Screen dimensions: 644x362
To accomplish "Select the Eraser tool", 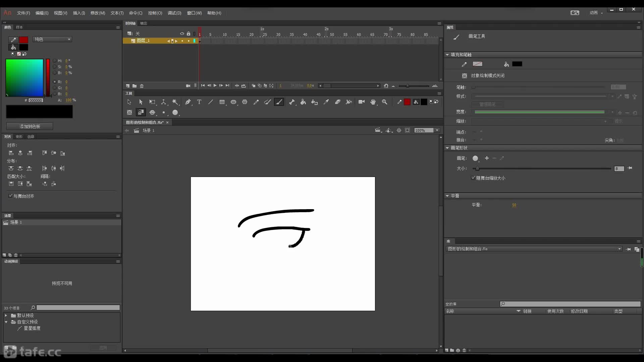I will pyautogui.click(x=337, y=102).
